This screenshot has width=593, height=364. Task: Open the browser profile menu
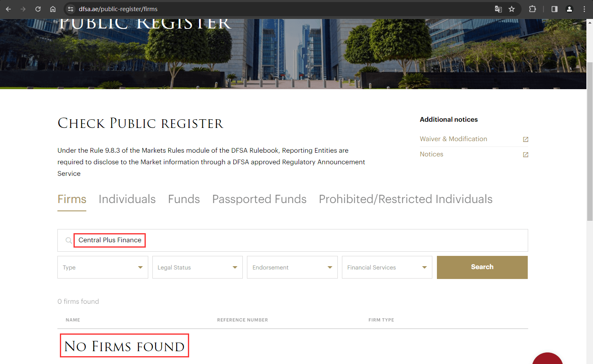tap(569, 9)
